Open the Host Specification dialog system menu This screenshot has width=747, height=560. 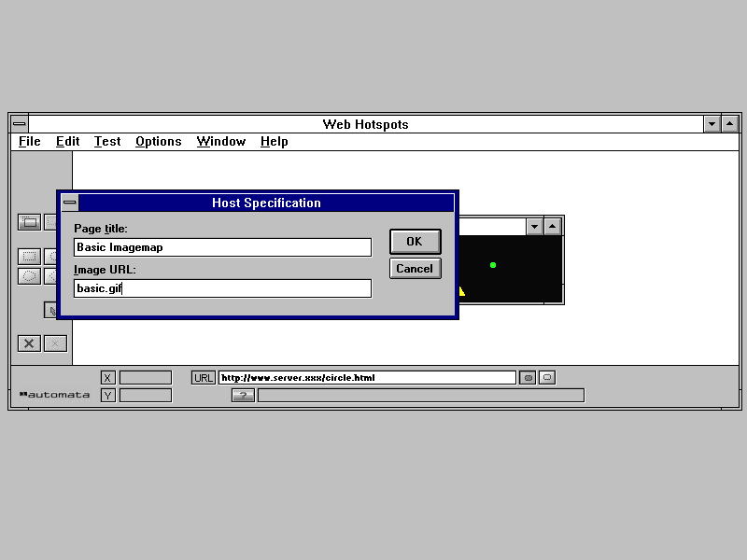[x=70, y=203]
